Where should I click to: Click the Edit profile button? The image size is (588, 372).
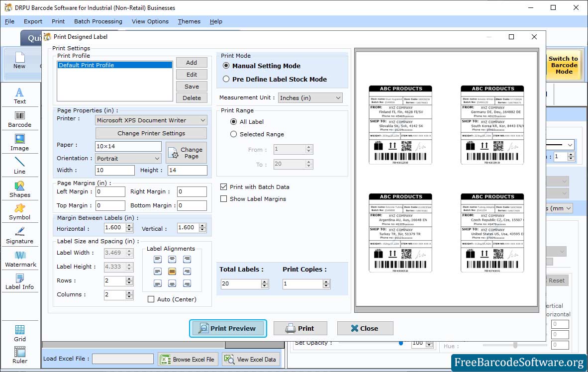[192, 75]
